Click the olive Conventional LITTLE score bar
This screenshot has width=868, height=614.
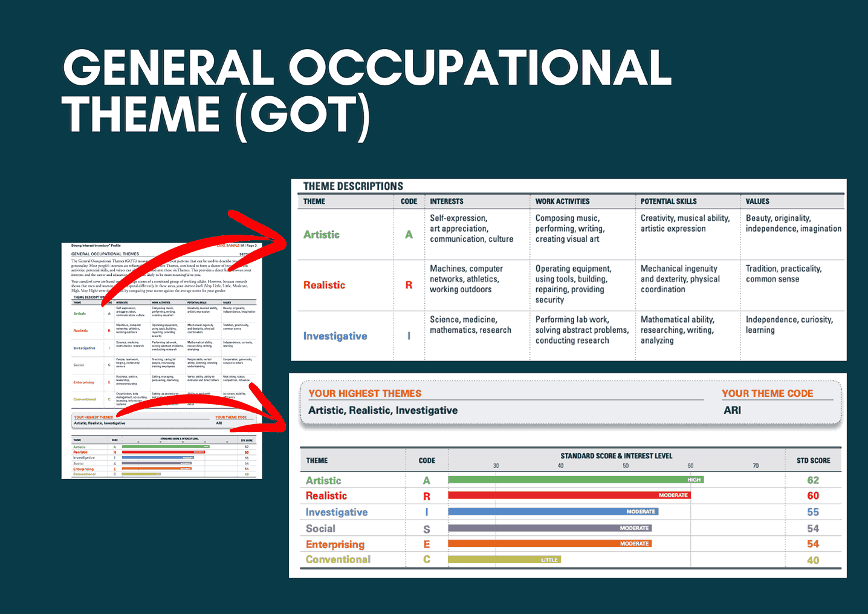tap(505, 560)
